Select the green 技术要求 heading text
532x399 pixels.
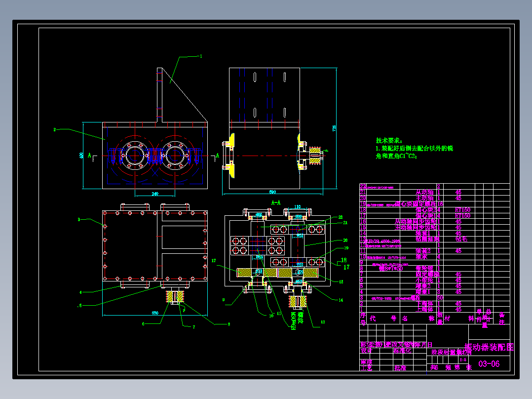(x=389, y=141)
